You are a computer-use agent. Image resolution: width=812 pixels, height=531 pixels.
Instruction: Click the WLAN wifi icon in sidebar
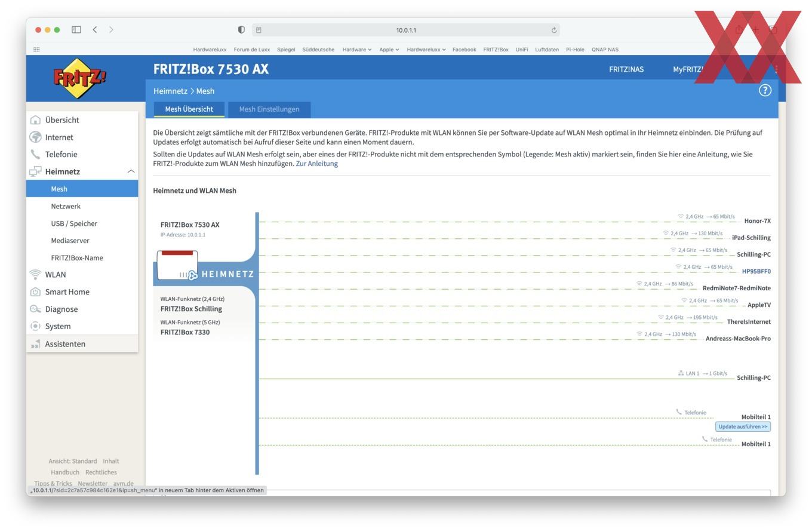[35, 275]
